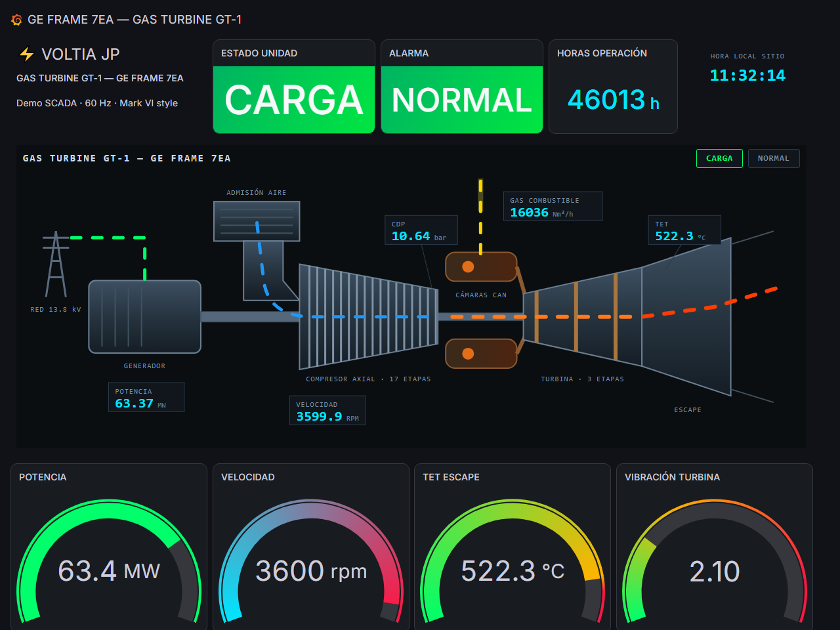Viewport: 840px width, 630px height.
Task: Click the CARGA status badge in diagram header
Action: [x=719, y=158]
